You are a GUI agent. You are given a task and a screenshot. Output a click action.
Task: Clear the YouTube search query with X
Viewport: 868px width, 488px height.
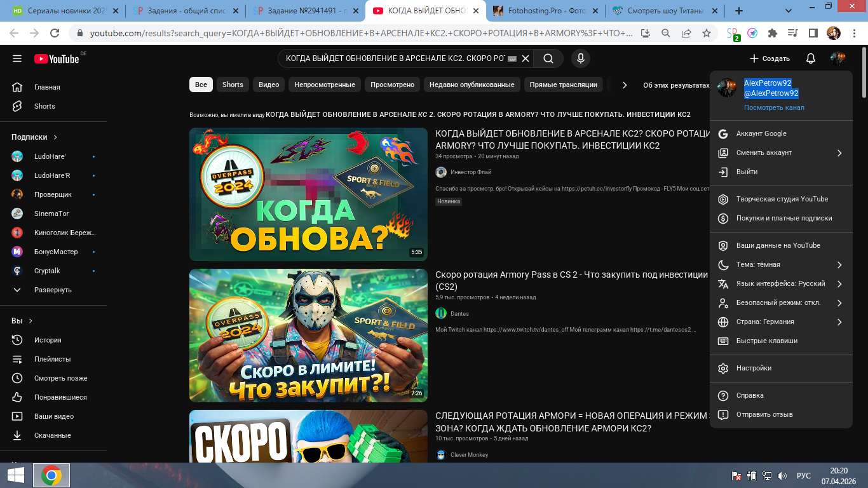pos(526,58)
